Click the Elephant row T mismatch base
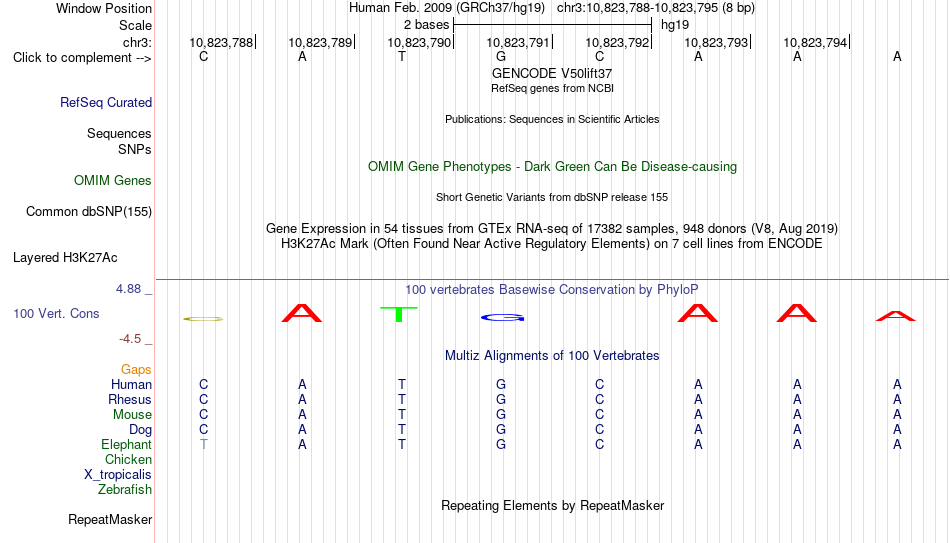950x543 pixels. pos(204,444)
